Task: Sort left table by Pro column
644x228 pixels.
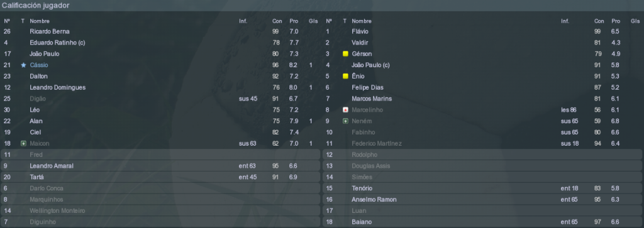Action: tap(294, 21)
